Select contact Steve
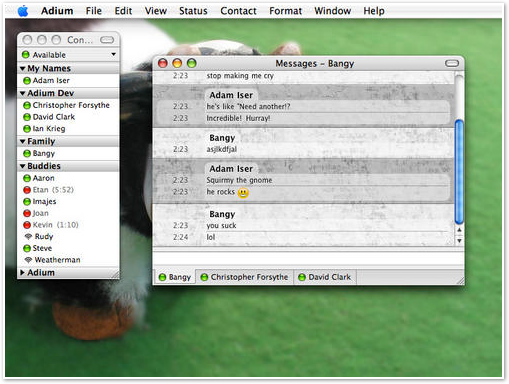509x384 pixels. (68, 248)
